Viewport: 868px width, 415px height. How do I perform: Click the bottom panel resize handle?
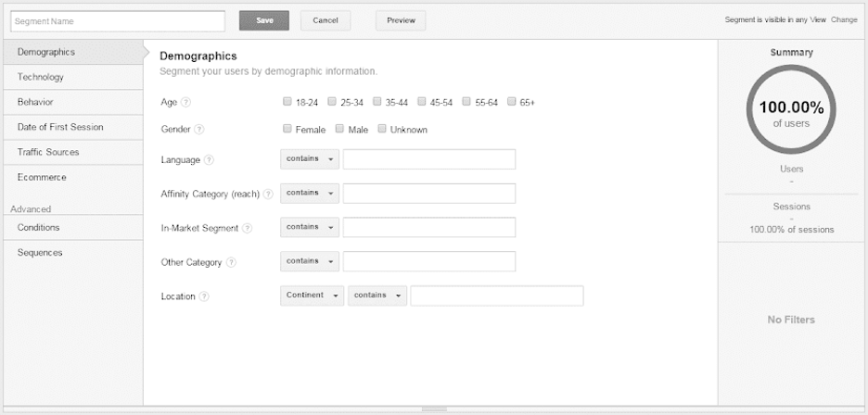click(434, 409)
